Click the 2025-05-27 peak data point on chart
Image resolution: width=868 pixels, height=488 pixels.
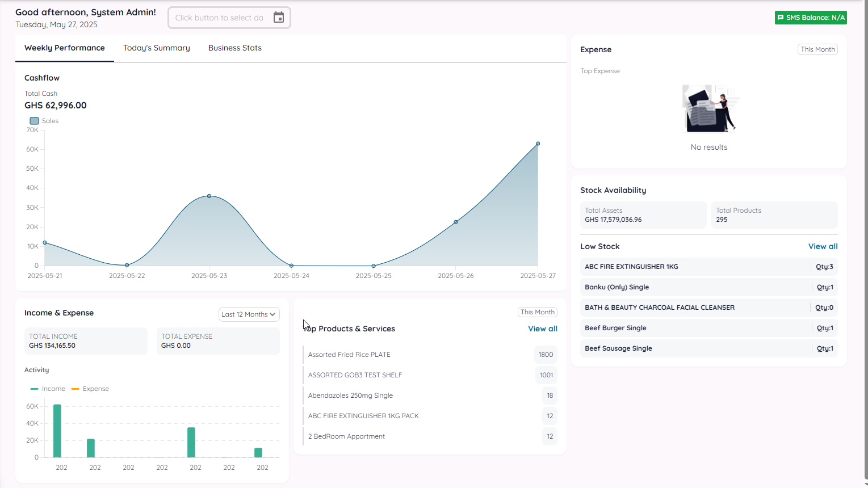[538, 144]
